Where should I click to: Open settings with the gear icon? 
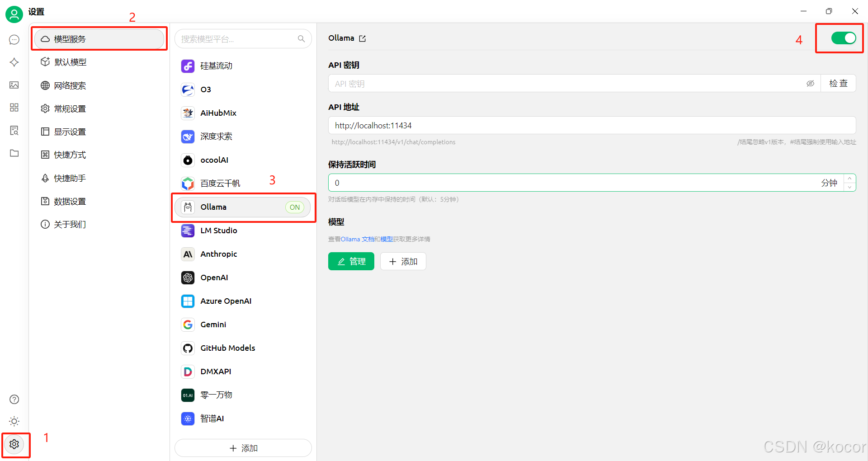click(x=14, y=444)
